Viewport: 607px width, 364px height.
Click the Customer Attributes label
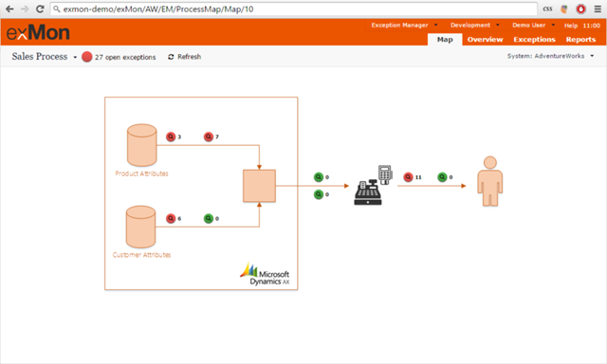(141, 255)
